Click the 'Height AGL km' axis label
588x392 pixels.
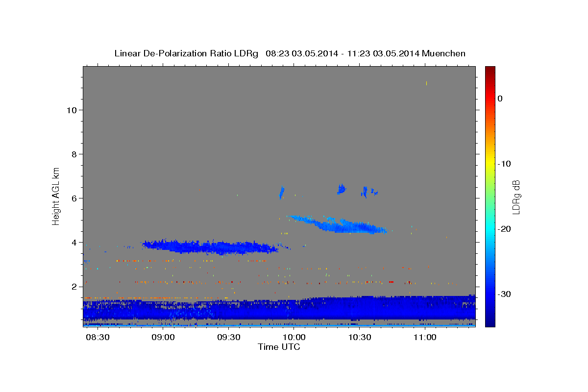click(56, 196)
